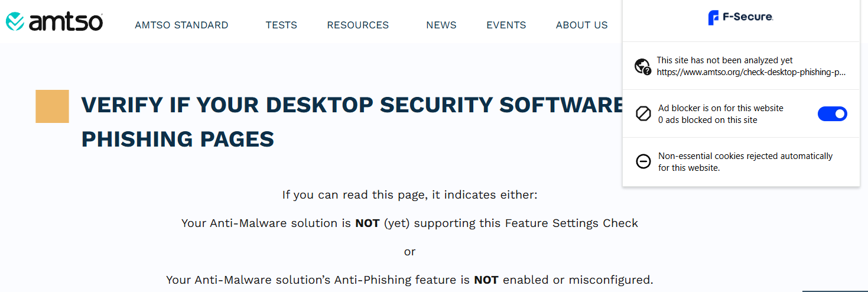
Task: Click the "Verify if your desktop security software" heading
Action: pyautogui.click(x=352, y=105)
